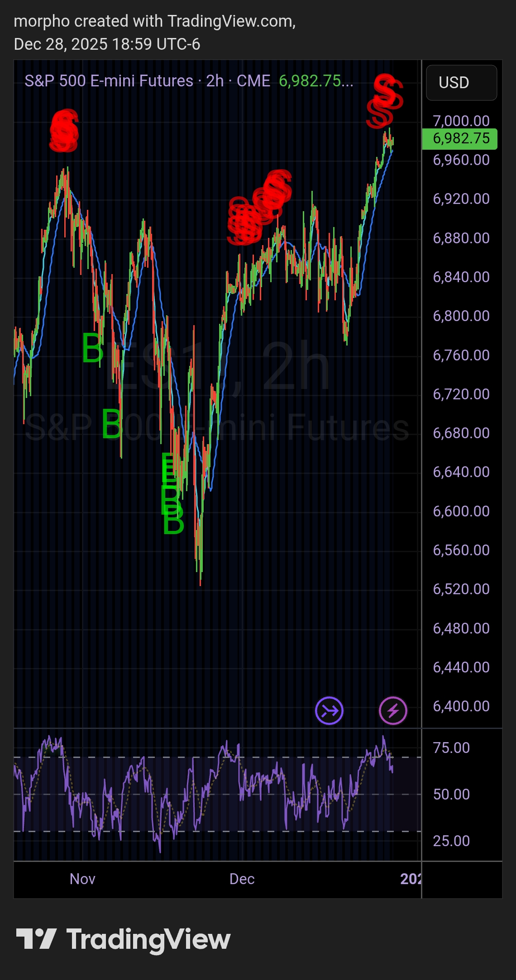Click the 6,760.00 price axis label

pos(461,355)
